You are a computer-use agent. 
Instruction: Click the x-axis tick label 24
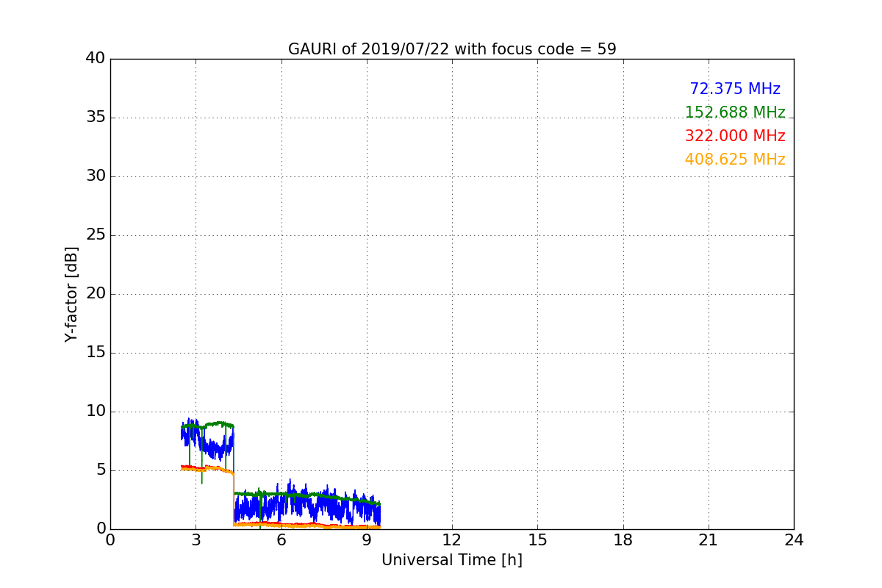click(794, 540)
